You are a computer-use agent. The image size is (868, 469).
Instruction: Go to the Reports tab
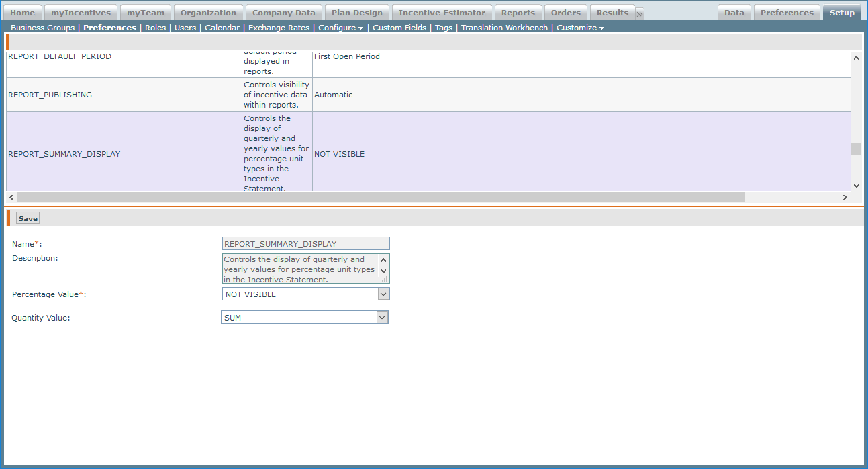[x=518, y=13]
